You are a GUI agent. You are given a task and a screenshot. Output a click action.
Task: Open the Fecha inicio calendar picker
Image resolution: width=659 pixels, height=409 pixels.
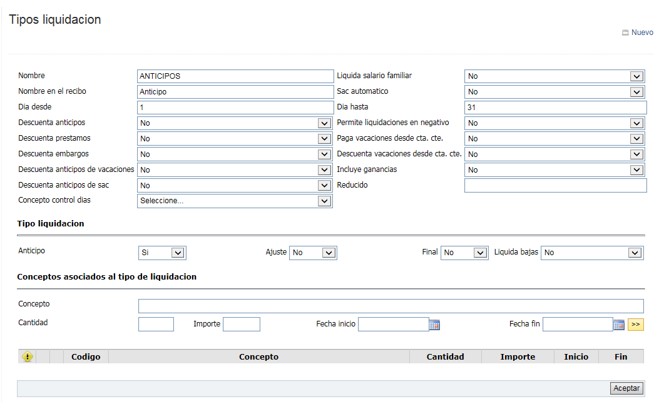point(434,325)
